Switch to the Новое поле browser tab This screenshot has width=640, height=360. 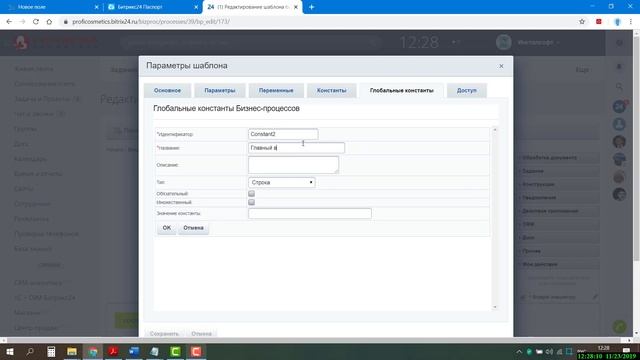(51, 7)
